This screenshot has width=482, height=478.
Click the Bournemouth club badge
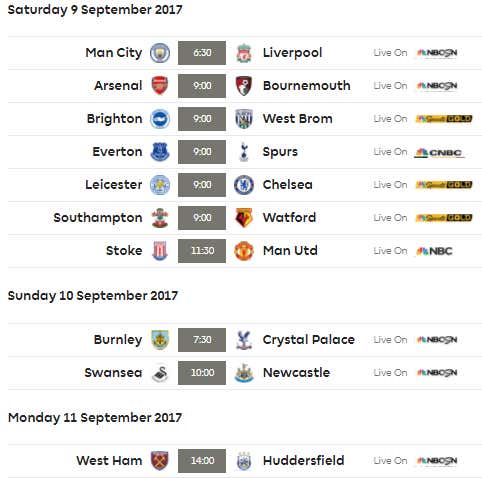tap(244, 86)
